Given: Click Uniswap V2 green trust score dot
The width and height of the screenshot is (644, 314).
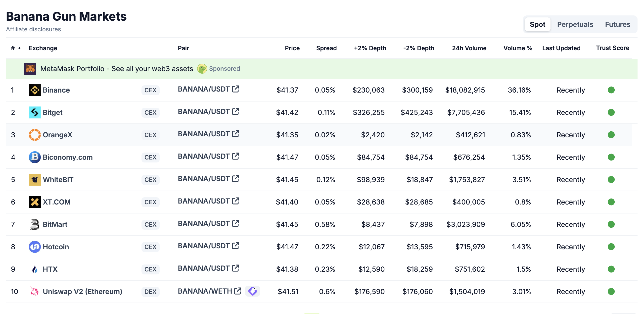Looking at the screenshot, I should pyautogui.click(x=611, y=291).
